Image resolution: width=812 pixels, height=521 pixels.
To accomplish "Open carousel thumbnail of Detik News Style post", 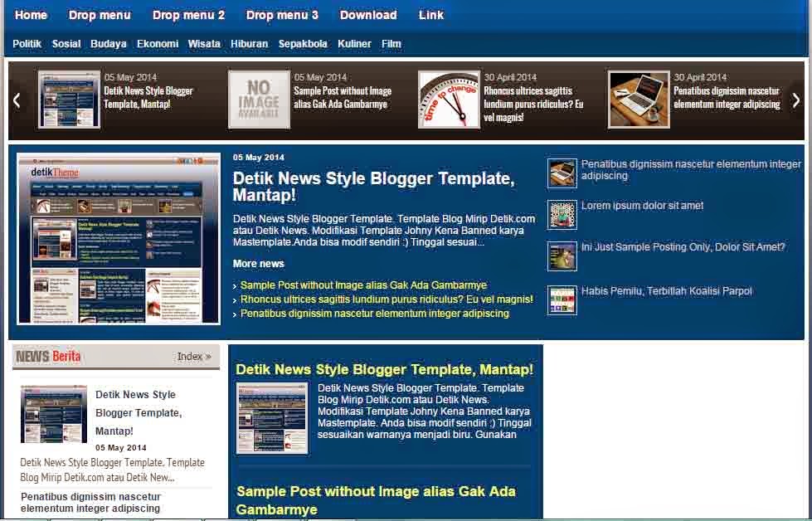I will click(x=69, y=100).
